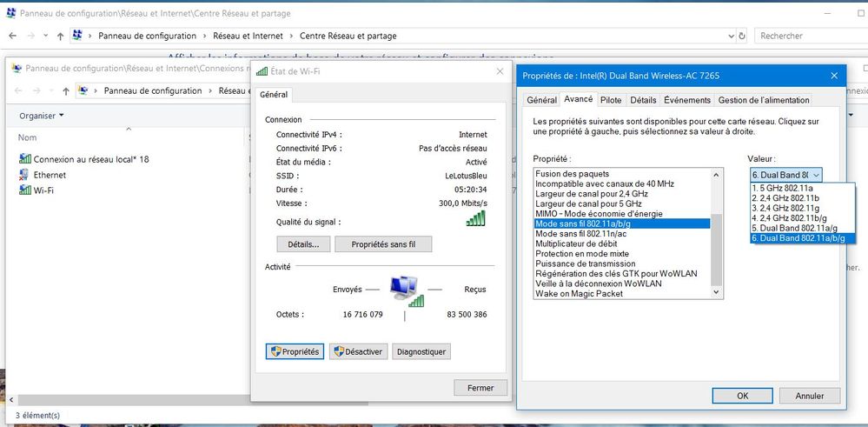Click the Propriétés sans fil button
The height and width of the screenshot is (427, 868).
pyautogui.click(x=383, y=244)
